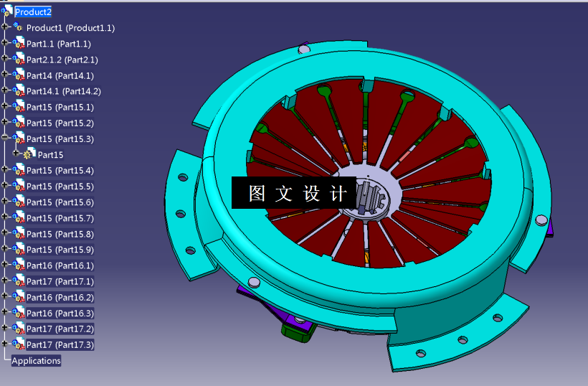The width and height of the screenshot is (588, 386).
Task: Click the Part15 (Part15.5) part icon
Action: [x=19, y=186]
